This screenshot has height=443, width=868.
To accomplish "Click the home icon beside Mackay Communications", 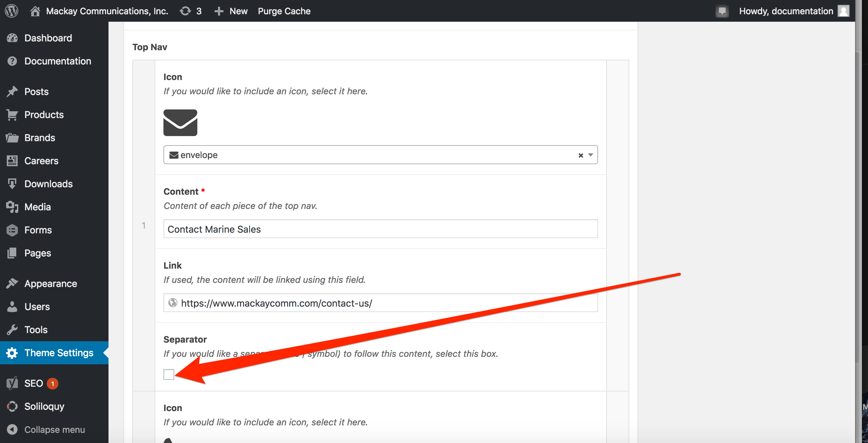I will point(35,11).
